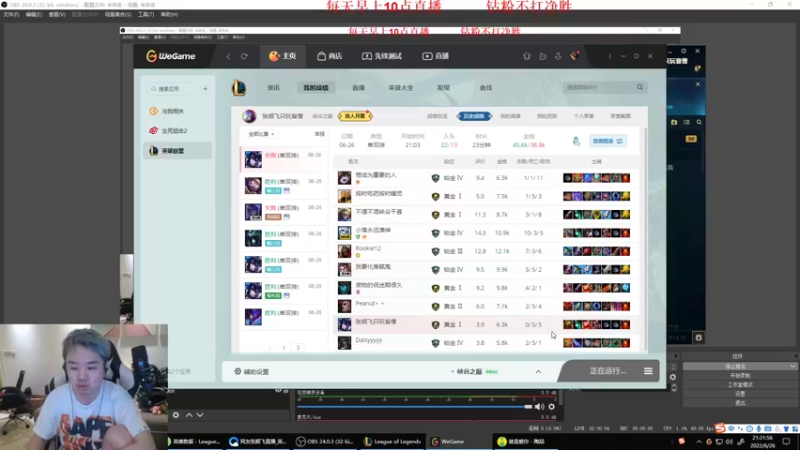
Task: Adjust the OBS blue volume slider
Action: (414, 407)
